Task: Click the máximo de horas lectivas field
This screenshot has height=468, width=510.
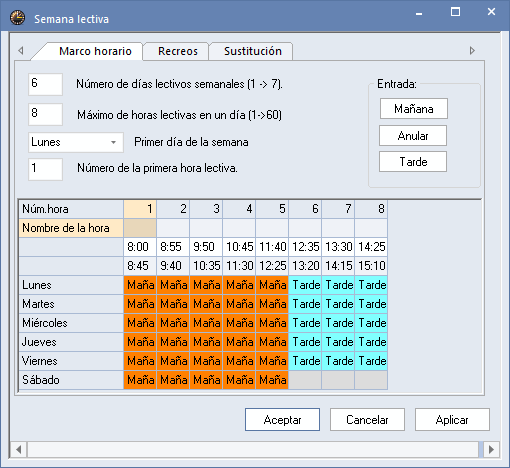Action: point(45,114)
